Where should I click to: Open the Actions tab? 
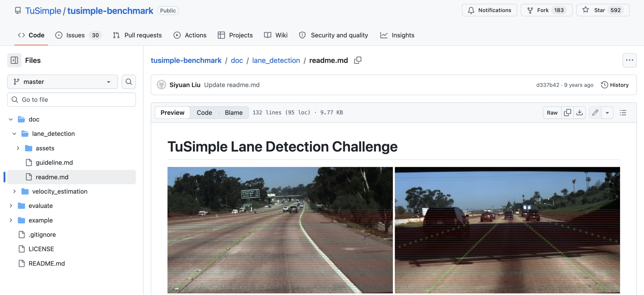pos(190,35)
